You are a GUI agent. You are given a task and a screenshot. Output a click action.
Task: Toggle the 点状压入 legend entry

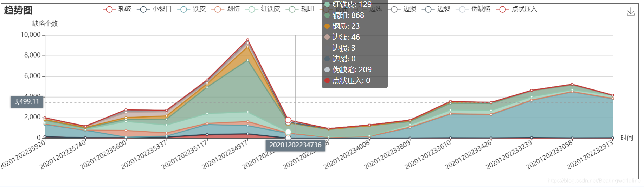point(516,9)
